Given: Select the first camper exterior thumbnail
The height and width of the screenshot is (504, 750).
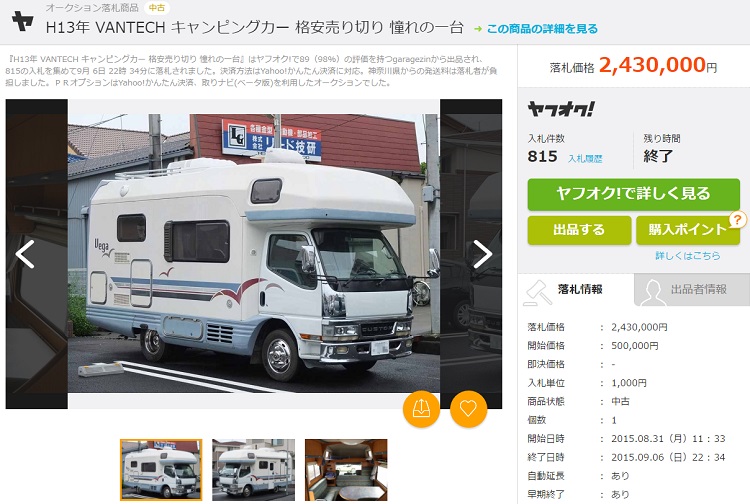Looking at the screenshot, I should pyautogui.click(x=161, y=470).
